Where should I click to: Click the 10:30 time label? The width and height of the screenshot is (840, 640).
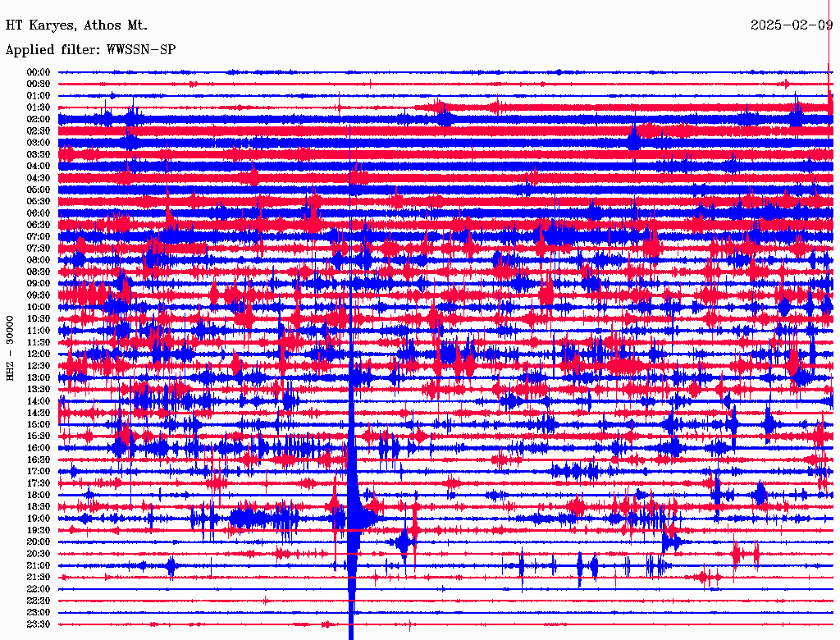pos(39,319)
